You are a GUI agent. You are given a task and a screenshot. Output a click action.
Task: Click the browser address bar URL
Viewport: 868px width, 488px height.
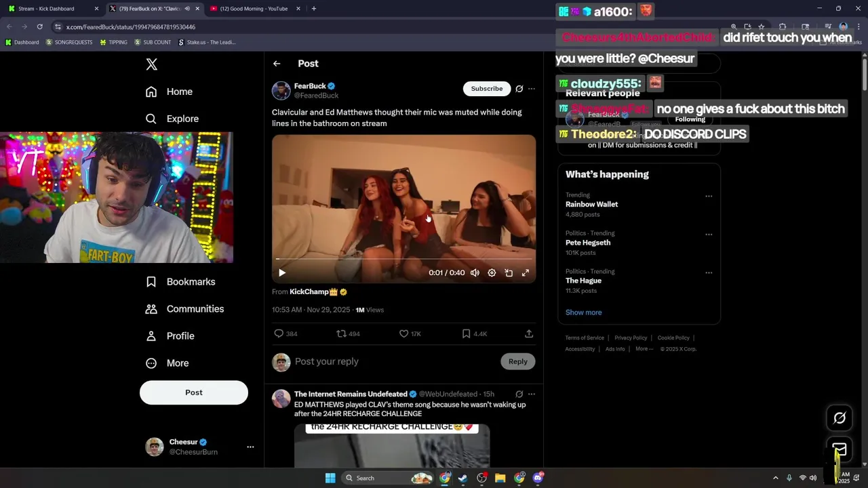[x=131, y=27]
